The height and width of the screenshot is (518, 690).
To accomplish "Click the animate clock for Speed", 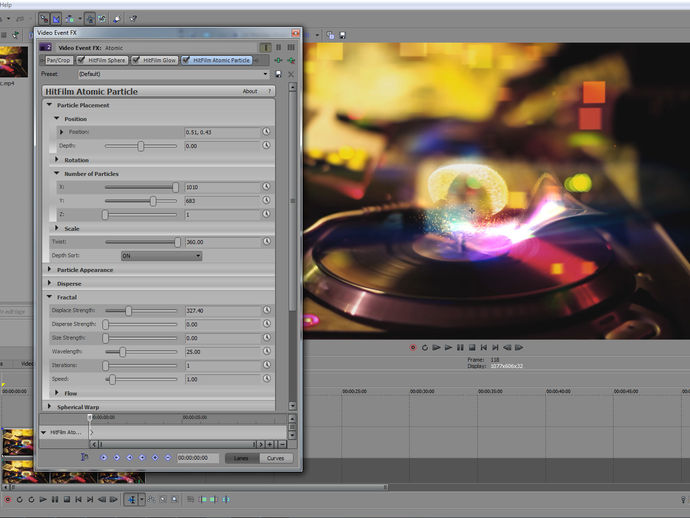I will 267,378.
